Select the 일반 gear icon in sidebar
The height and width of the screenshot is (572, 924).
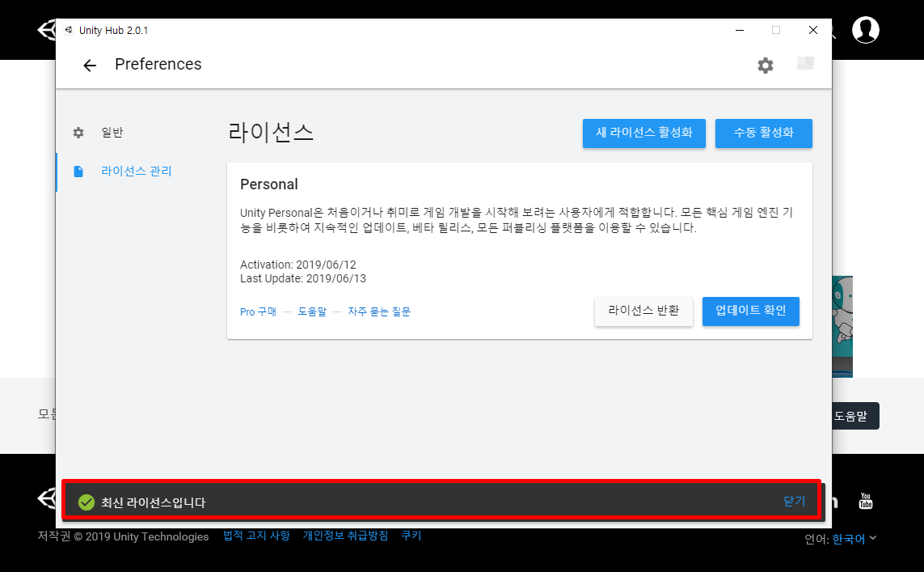click(78, 133)
